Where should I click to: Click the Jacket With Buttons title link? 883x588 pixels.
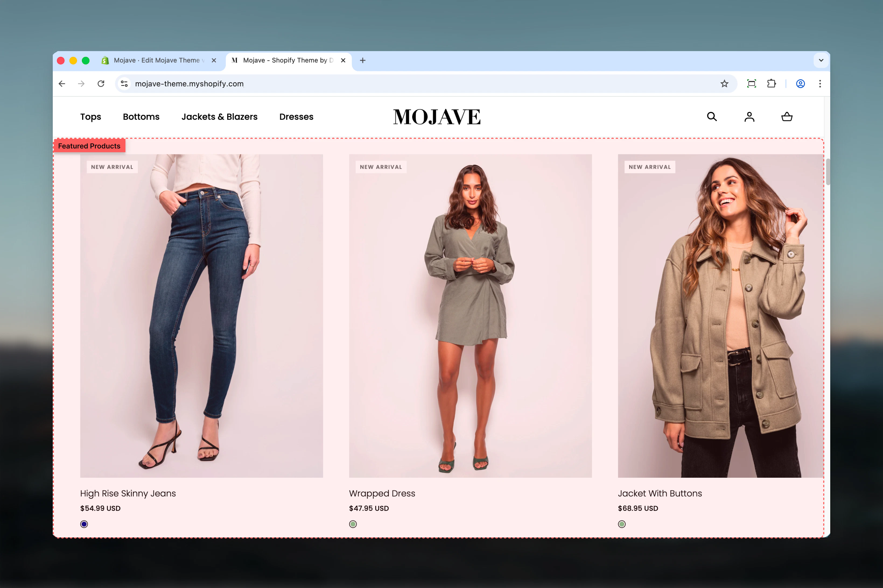tap(660, 494)
